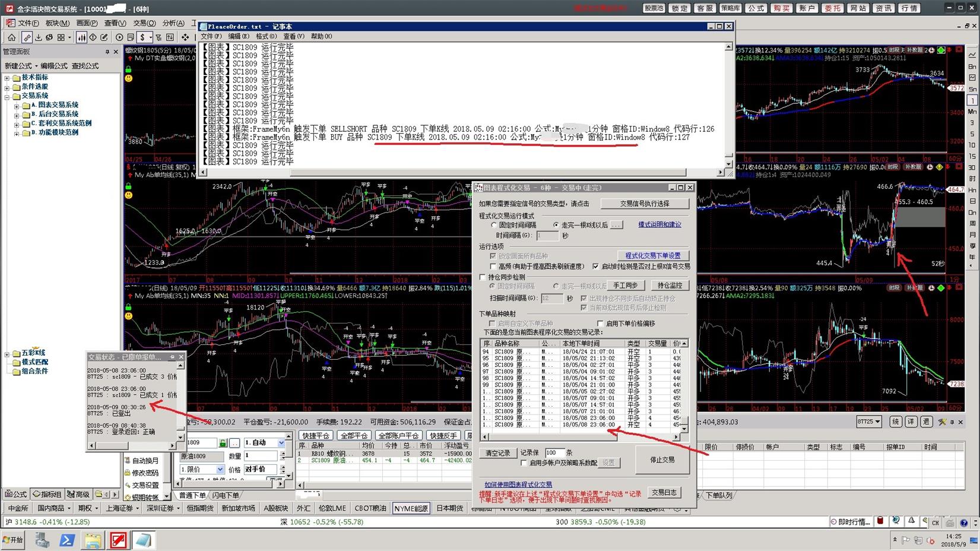Image resolution: width=980 pixels, height=551 pixels.
Task: Open Windows 开始 start button
Action: click(x=13, y=540)
